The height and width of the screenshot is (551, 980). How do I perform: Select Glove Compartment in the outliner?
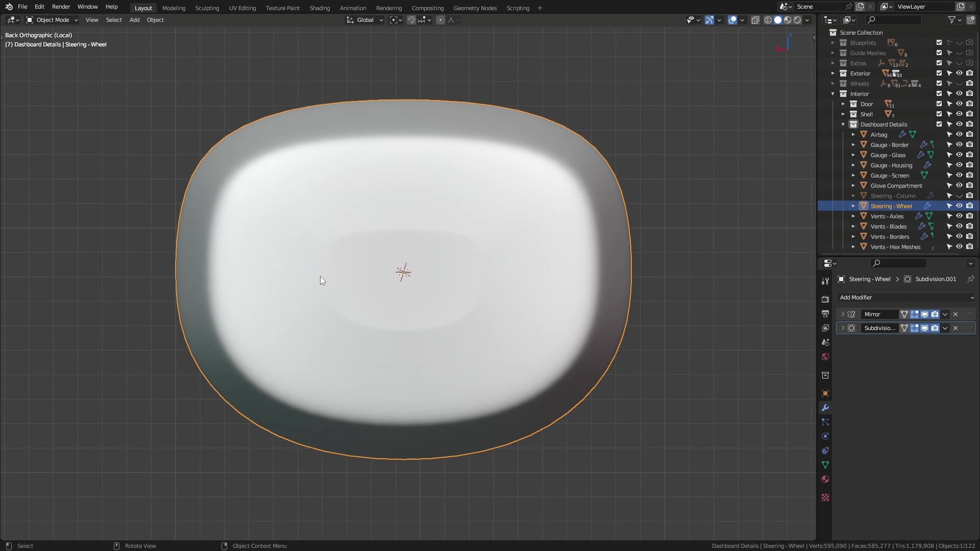pos(896,186)
